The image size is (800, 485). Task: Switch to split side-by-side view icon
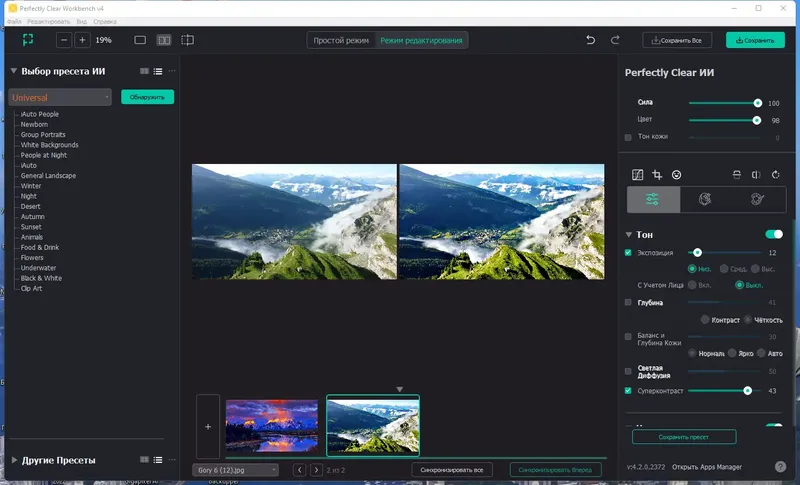pyautogui.click(x=163, y=40)
